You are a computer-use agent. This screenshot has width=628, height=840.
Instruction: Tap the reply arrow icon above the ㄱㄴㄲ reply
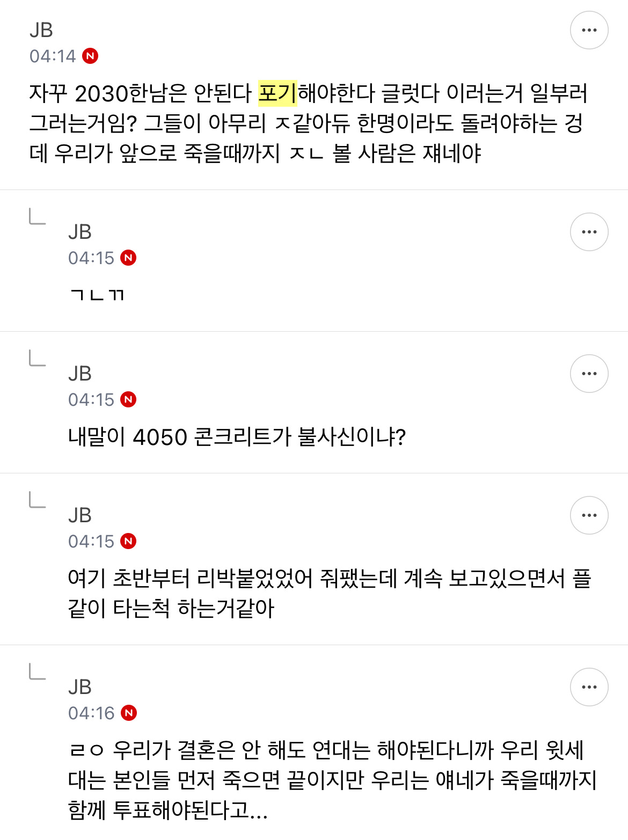37,216
